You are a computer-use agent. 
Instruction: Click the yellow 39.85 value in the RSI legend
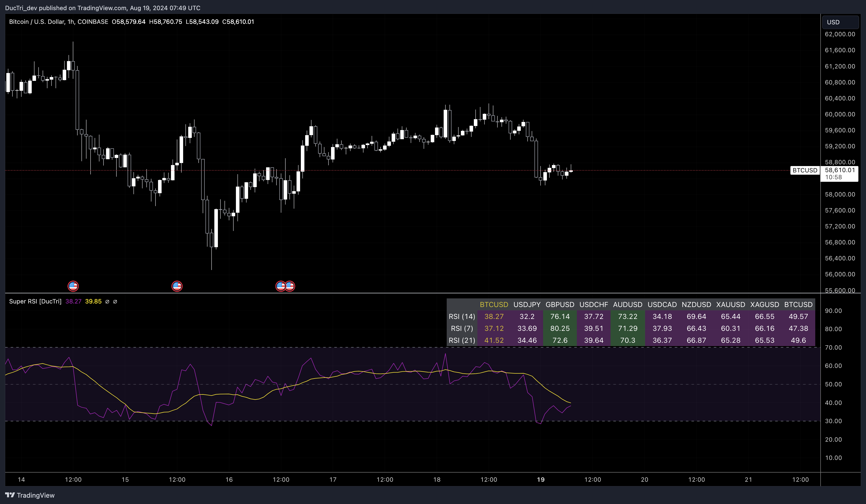coord(93,301)
